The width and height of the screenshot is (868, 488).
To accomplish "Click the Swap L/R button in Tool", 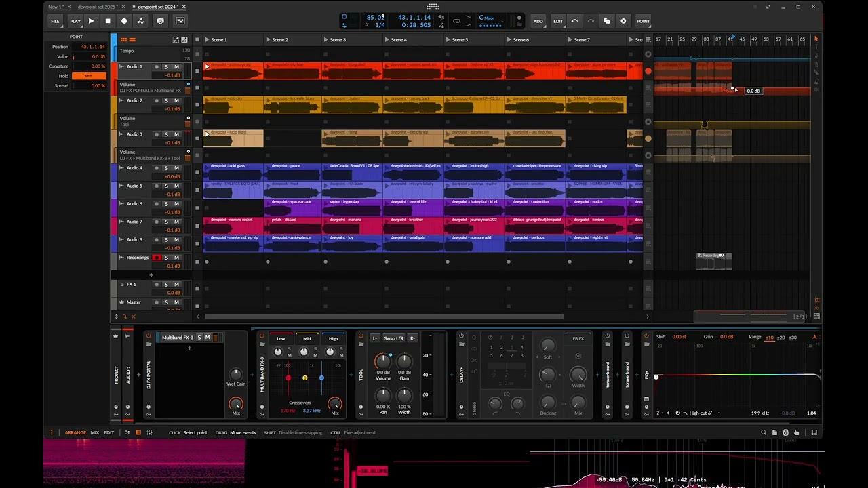I will tap(393, 338).
